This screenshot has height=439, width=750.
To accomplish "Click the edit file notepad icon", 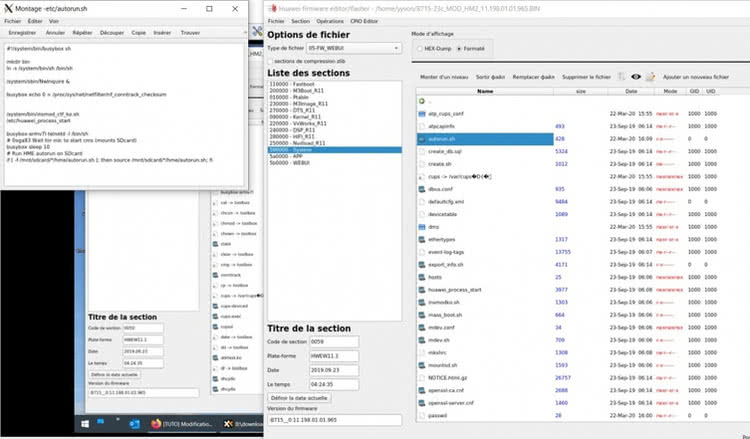I will click(651, 76).
